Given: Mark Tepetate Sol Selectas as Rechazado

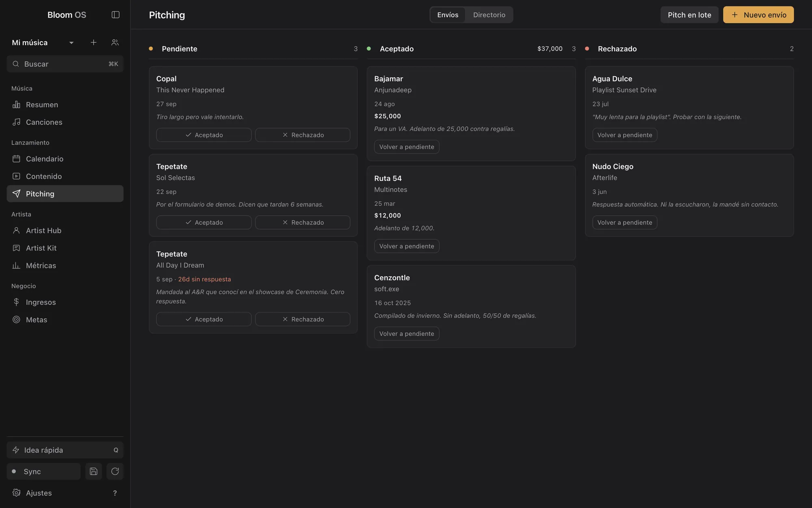Looking at the screenshot, I should 303,222.
